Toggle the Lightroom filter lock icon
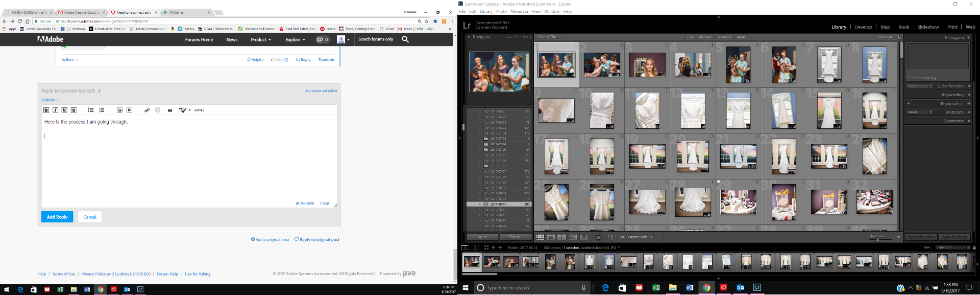The image size is (980, 295). click(x=899, y=37)
